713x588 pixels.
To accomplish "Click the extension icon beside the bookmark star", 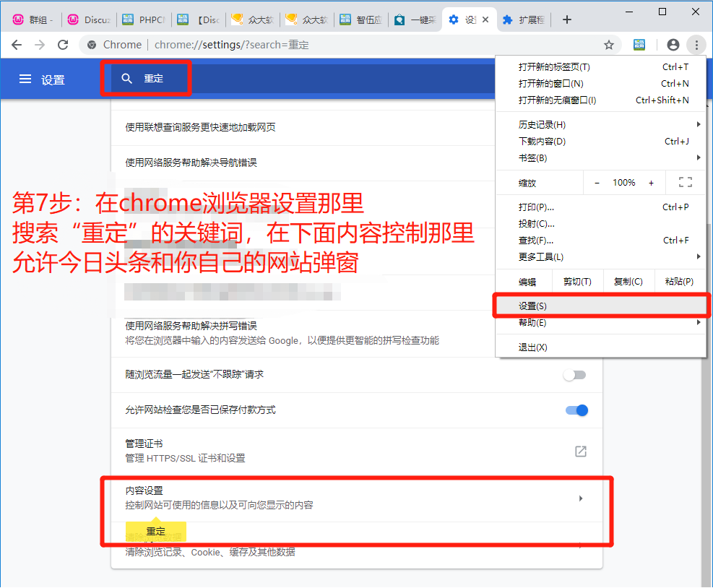I will (639, 45).
